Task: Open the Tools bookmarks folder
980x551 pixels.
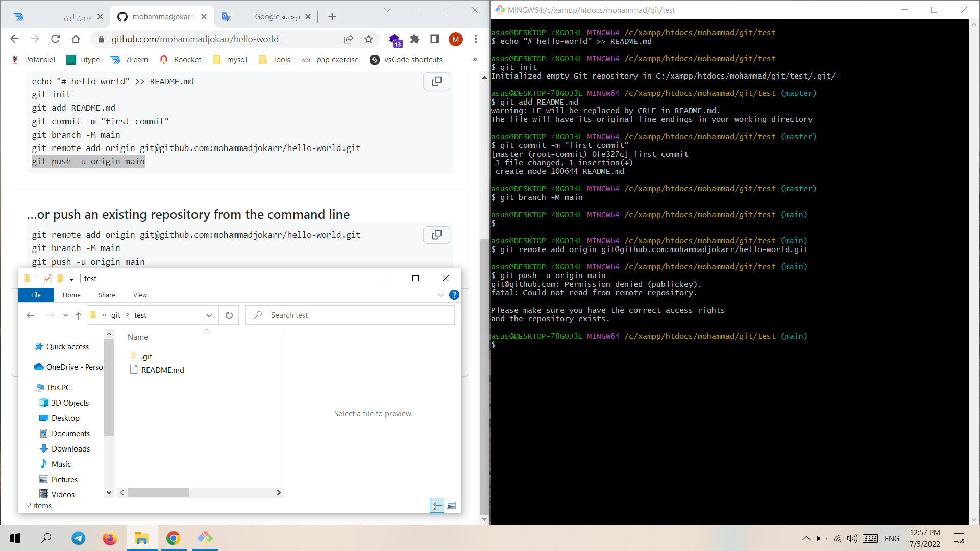Action: click(x=275, y=60)
